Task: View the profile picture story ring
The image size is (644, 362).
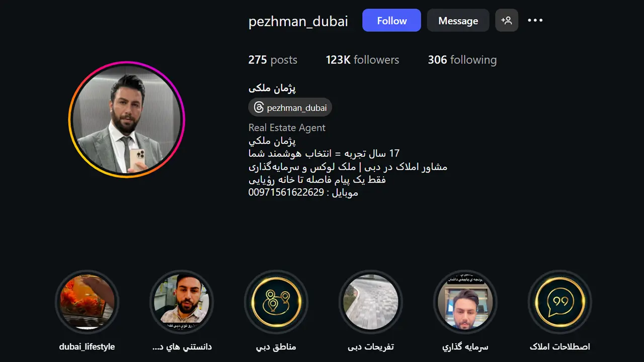Action: coord(127,119)
